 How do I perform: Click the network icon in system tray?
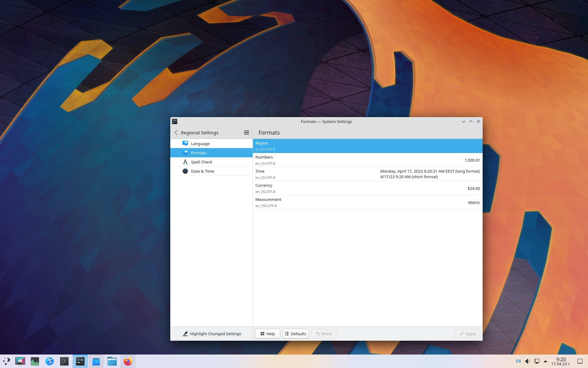pos(537,361)
